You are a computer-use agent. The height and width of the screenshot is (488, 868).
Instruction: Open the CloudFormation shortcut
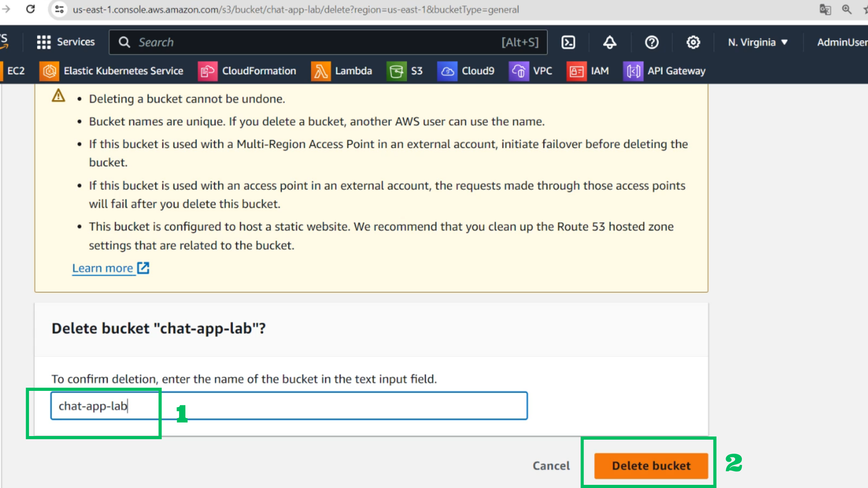click(x=247, y=71)
